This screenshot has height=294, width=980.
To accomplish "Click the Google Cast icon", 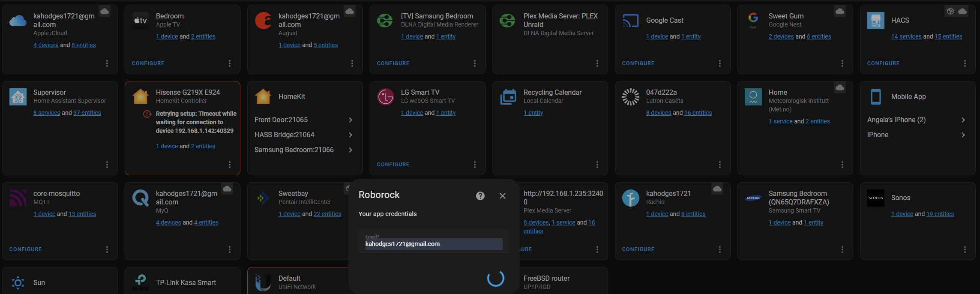I will pyautogui.click(x=631, y=20).
